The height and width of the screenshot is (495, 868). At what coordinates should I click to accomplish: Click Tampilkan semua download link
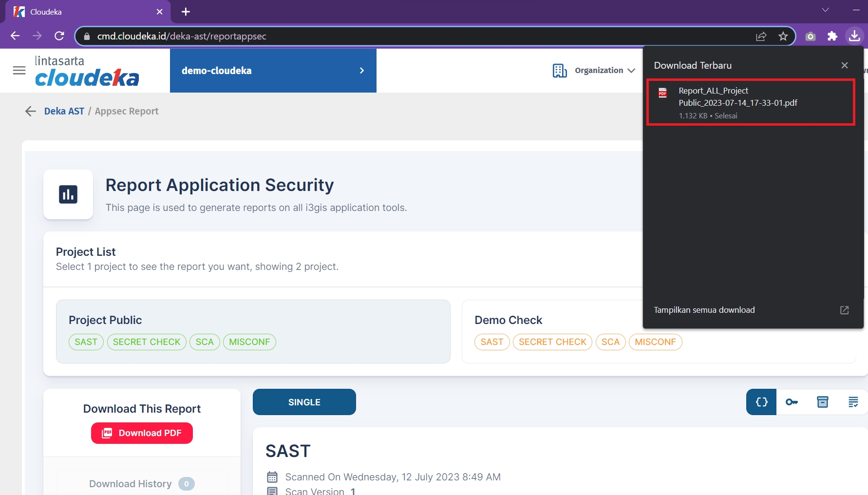click(704, 310)
